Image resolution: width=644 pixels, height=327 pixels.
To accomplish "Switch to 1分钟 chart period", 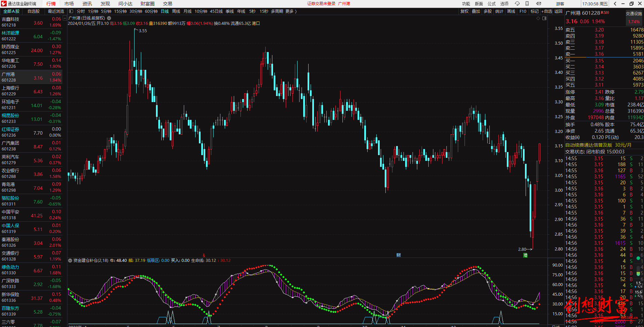I will (x=93, y=11).
